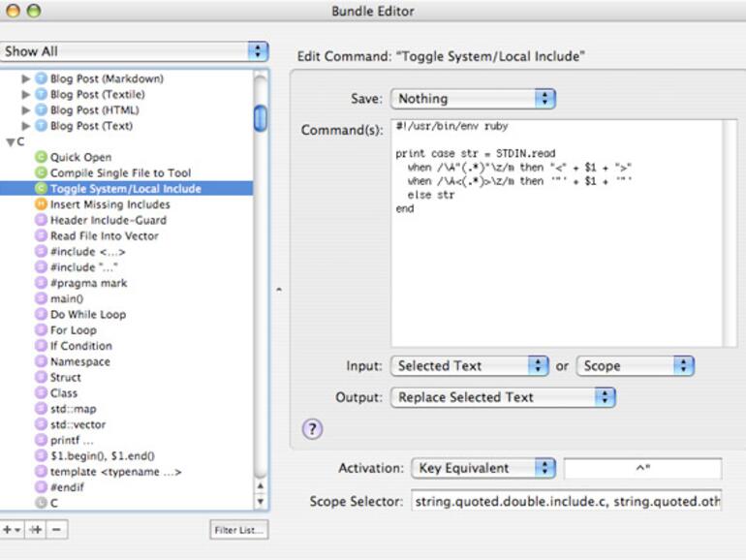Open the Show All filter dropdown
The height and width of the screenshot is (560, 746).
[134, 51]
